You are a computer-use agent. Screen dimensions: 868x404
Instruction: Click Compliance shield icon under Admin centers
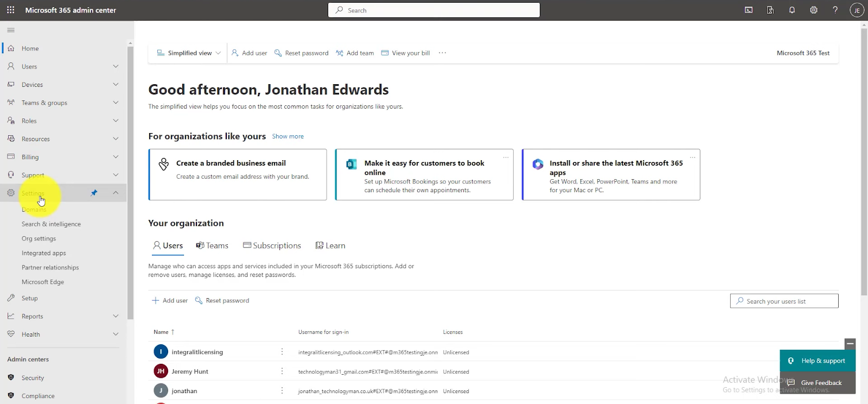coord(11,395)
